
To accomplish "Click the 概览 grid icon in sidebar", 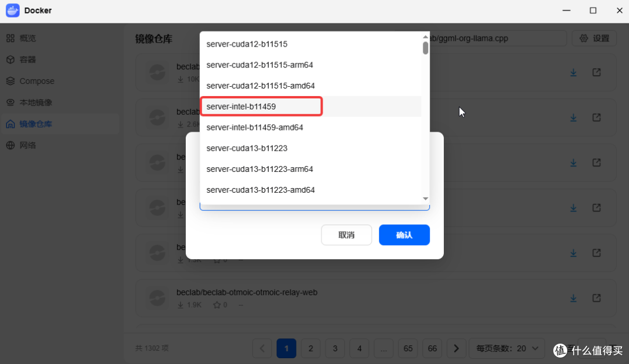I will 10,38.
